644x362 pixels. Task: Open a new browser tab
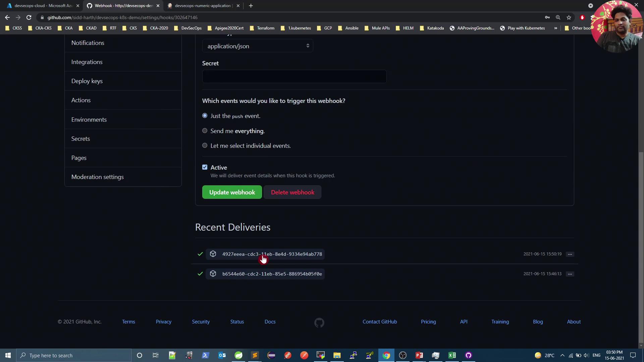click(x=251, y=6)
